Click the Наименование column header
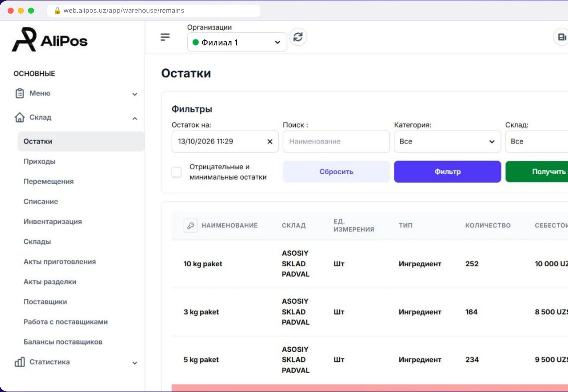The height and width of the screenshot is (392, 568). [x=229, y=225]
